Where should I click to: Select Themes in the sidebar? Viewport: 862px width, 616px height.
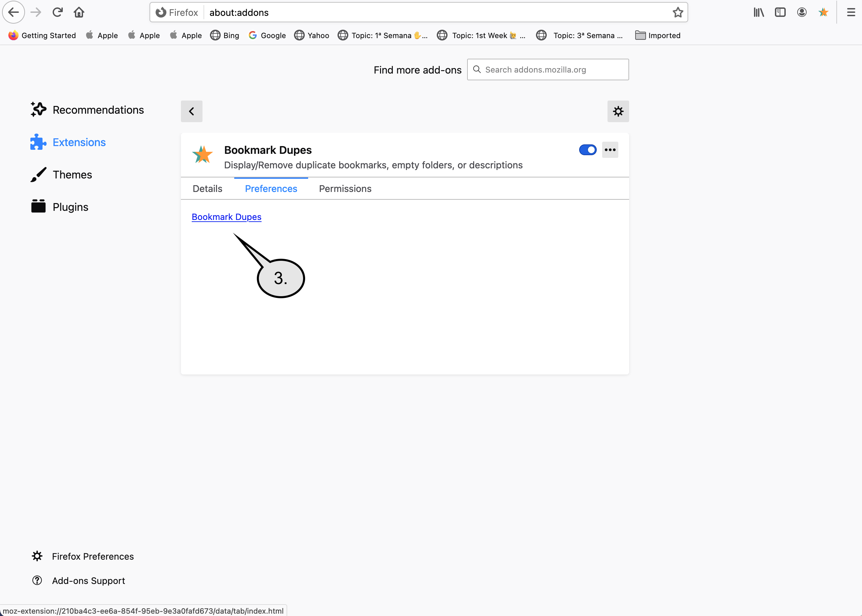click(x=72, y=174)
